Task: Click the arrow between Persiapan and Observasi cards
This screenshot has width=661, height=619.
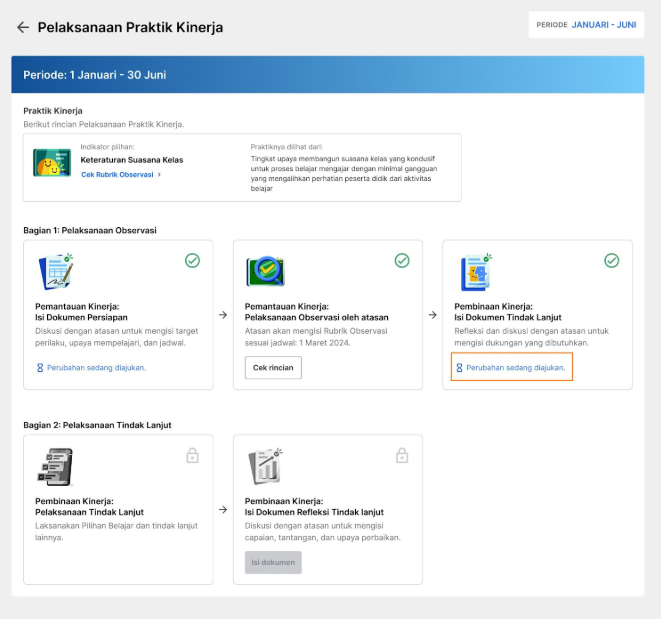Action: [223, 315]
